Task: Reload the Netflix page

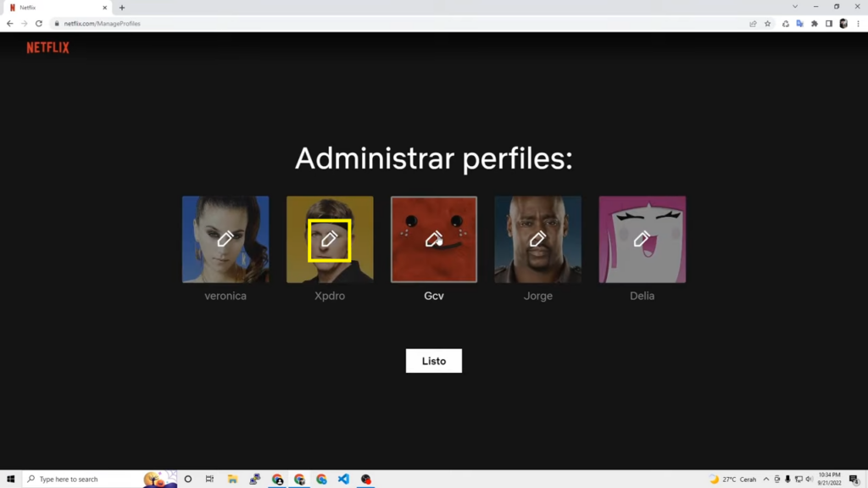Action: point(38,24)
